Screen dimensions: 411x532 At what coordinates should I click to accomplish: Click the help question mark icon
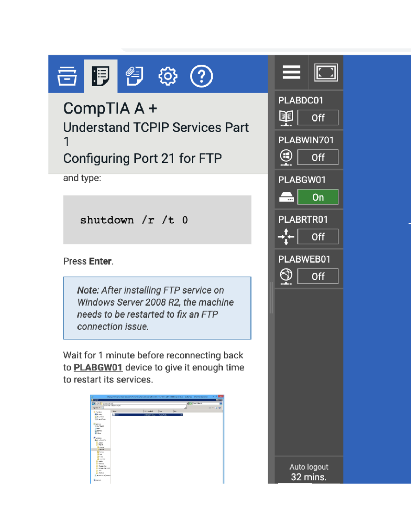201,76
